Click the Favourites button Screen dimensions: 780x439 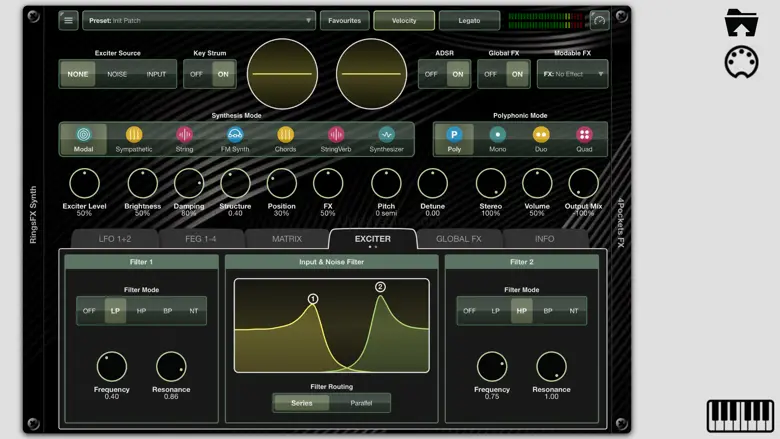[344, 20]
